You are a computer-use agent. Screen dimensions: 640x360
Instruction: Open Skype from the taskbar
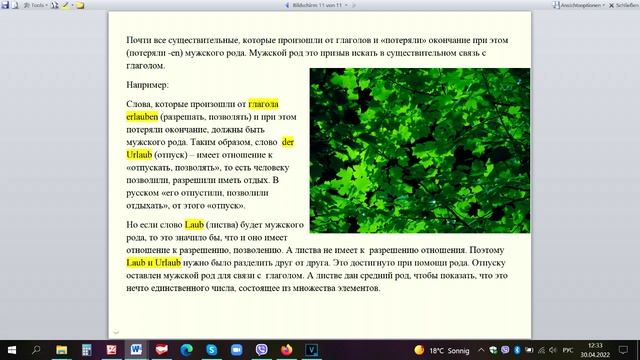coord(211,350)
